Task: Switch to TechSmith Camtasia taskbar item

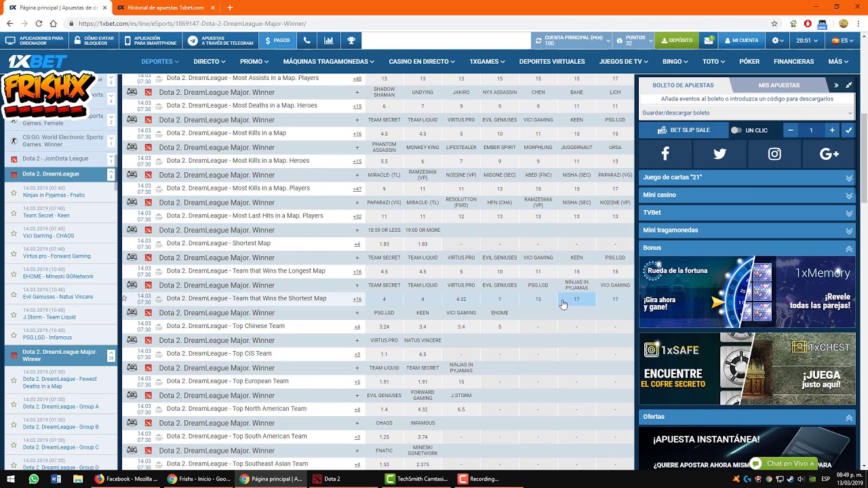Action: [416, 479]
